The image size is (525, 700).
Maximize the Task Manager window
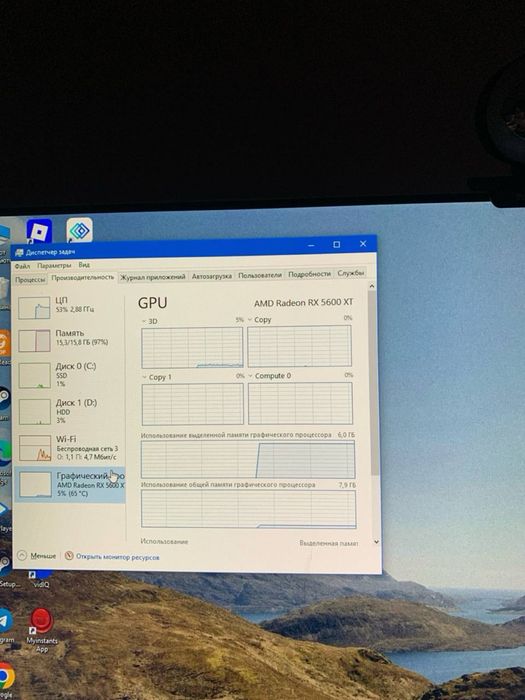(337, 244)
